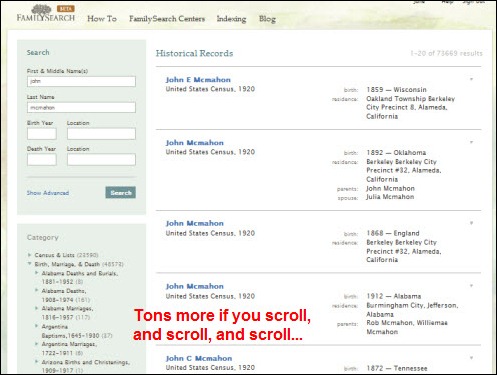Expand arrow beside Argentina Baptisms, 1645-1930
The width and height of the screenshot is (497, 375).
click(37, 326)
